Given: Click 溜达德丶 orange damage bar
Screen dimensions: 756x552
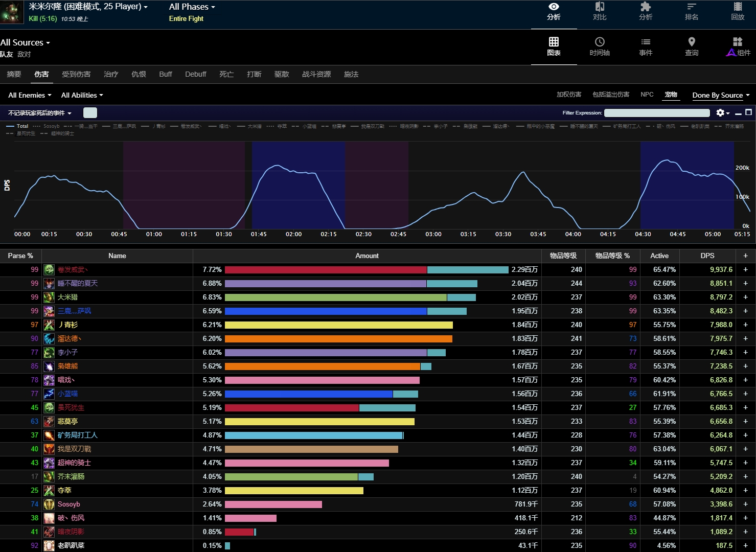Looking at the screenshot, I should (x=338, y=338).
